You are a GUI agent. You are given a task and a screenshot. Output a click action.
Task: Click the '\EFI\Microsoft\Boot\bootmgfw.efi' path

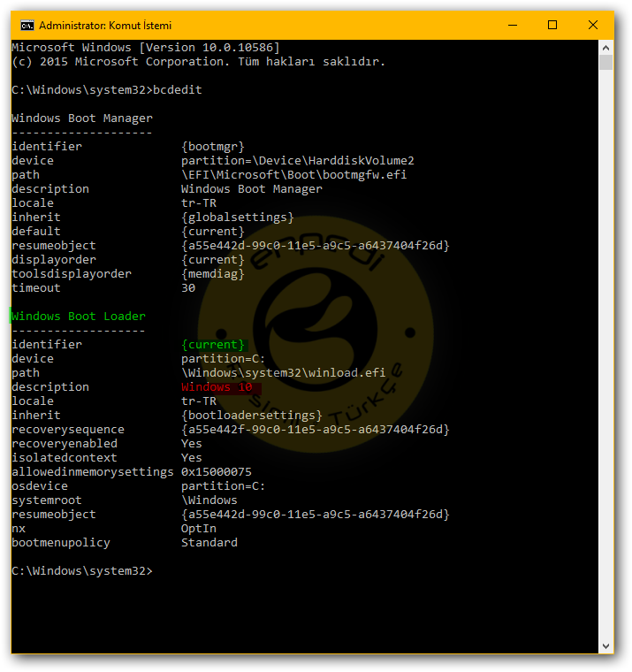point(294,175)
